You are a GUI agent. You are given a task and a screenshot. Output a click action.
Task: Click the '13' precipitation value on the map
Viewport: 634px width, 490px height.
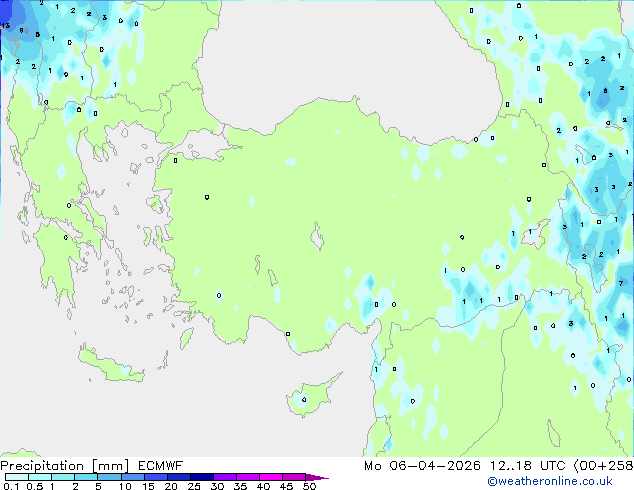pyautogui.click(x=5, y=25)
